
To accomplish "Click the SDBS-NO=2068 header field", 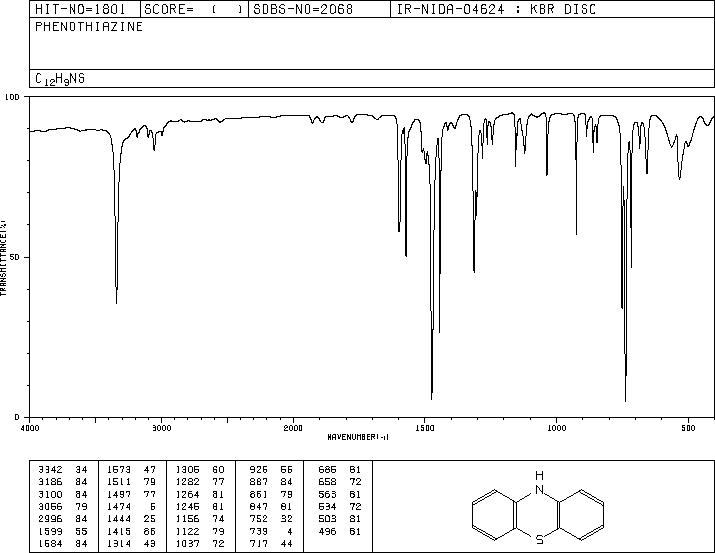I will 319,9.
